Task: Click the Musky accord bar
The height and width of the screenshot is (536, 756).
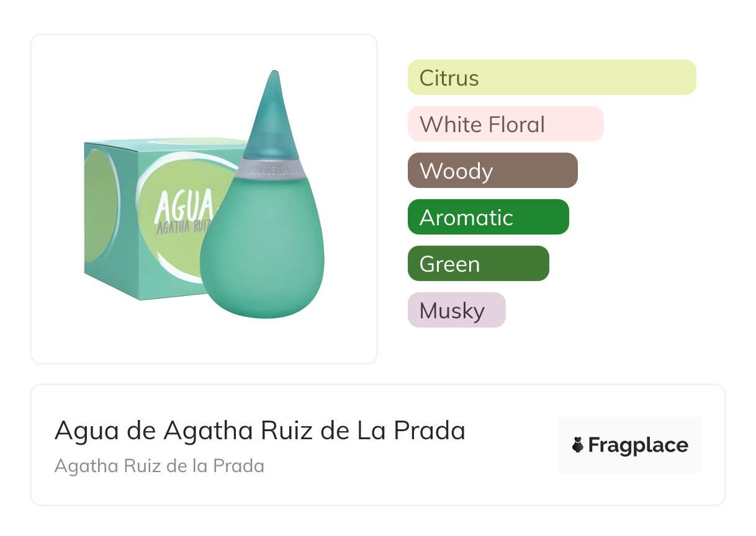Action: (x=456, y=310)
